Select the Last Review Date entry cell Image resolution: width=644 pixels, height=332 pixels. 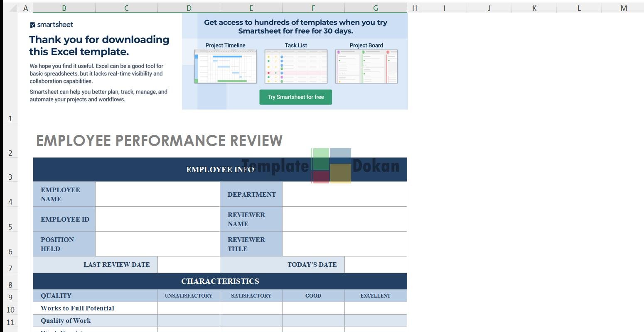click(x=189, y=265)
